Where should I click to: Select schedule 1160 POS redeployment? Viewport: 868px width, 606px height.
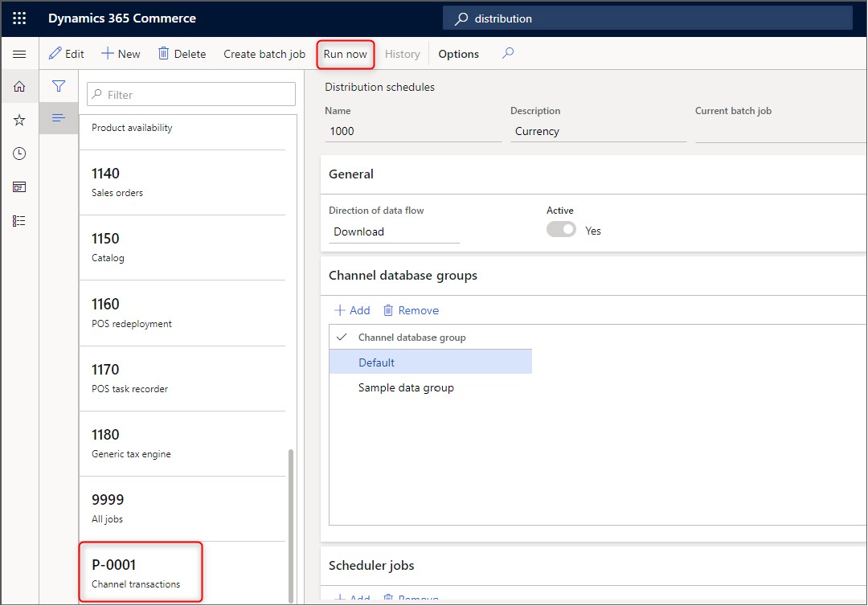coord(182,313)
